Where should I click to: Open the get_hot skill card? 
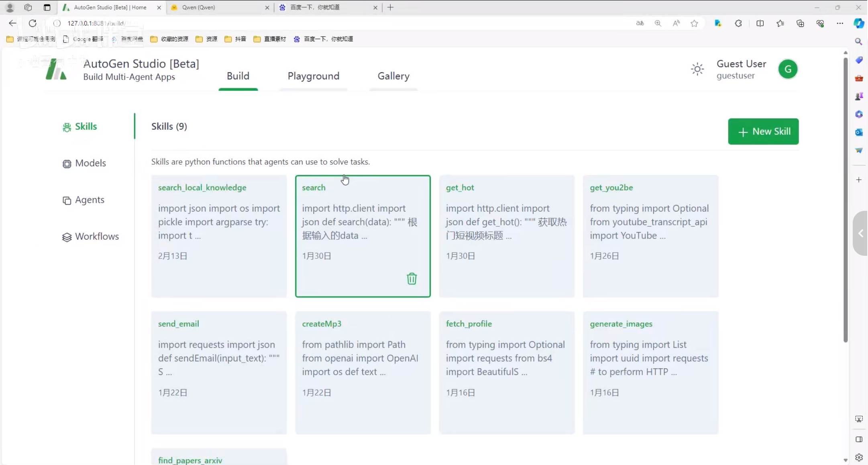coord(507,236)
